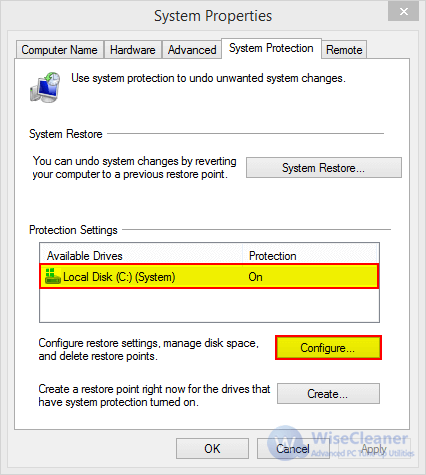426x475 pixels.
Task: Close the System Properties dialog
Action: pyautogui.click(x=404, y=12)
